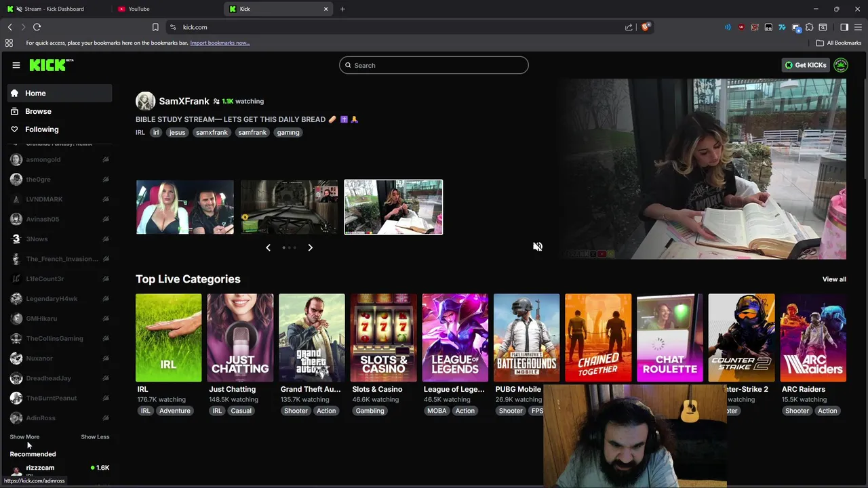
Task: Click View all categories link
Action: [834, 279]
